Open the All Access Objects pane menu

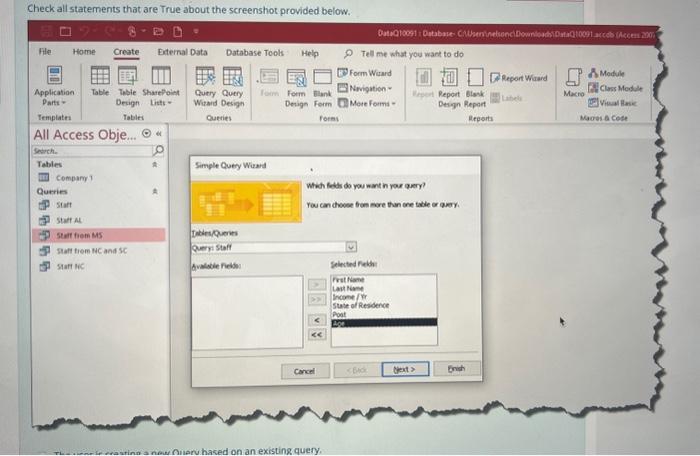(146, 133)
